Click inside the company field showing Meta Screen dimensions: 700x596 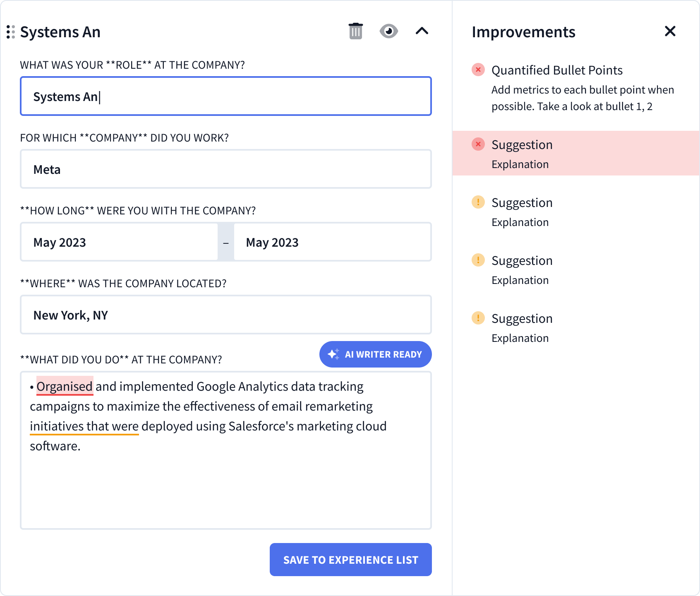225,169
